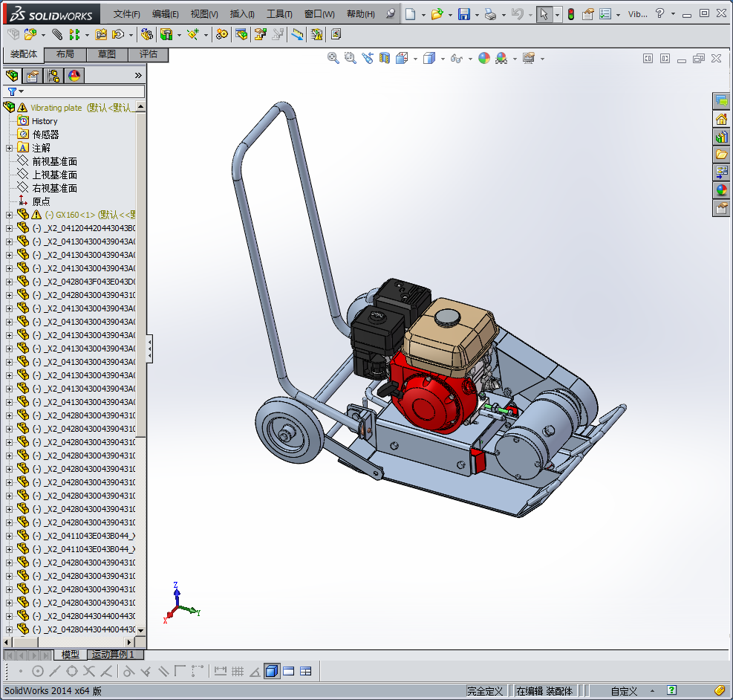Open DisplayManager color wheel tab
Screen dimensions: 733x700
[x=74, y=75]
